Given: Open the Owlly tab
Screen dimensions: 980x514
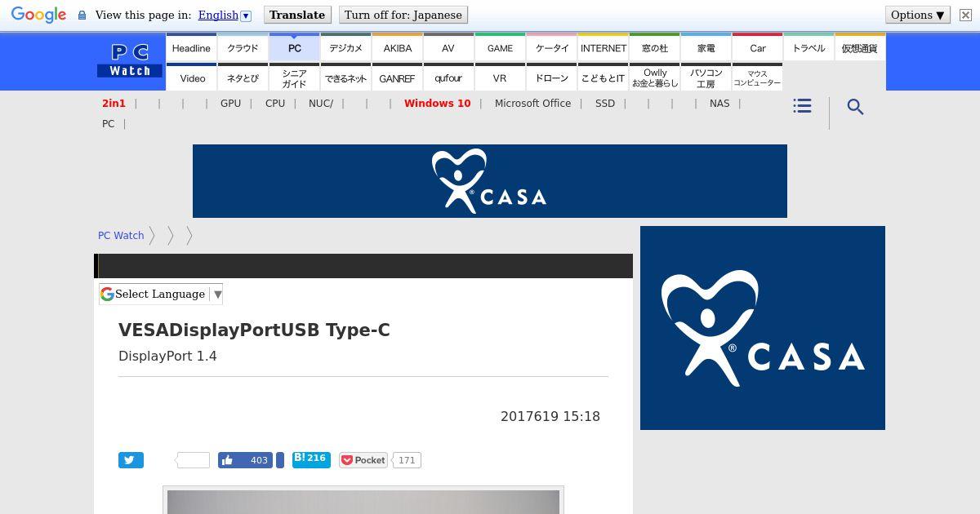Looking at the screenshot, I should pyautogui.click(x=655, y=78).
